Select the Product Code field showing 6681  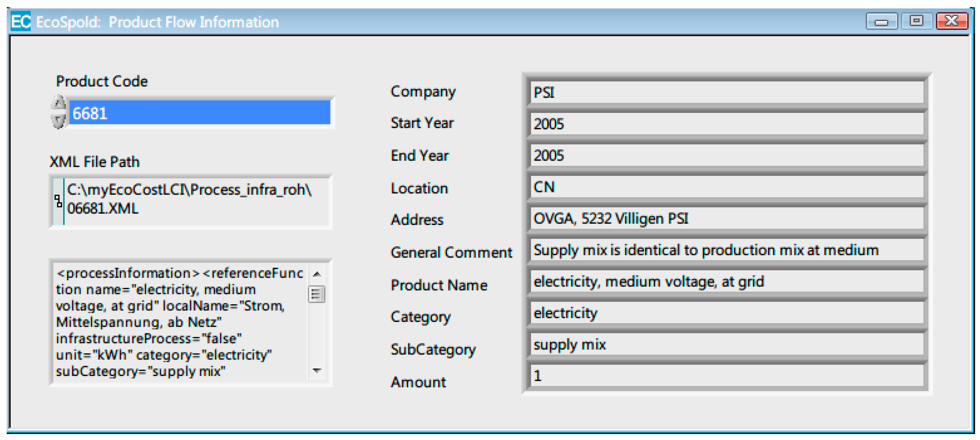199,113
